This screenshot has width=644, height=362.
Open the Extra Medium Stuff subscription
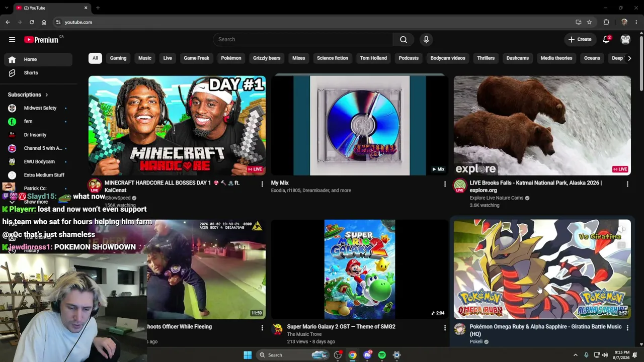click(x=38, y=175)
